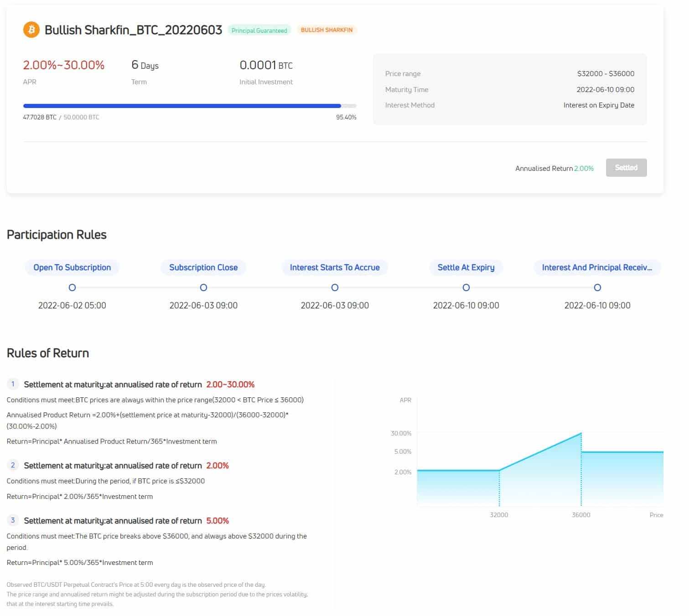Click the BULLISH SHARKFIN tag
This screenshot has height=616, width=689.
point(326,30)
